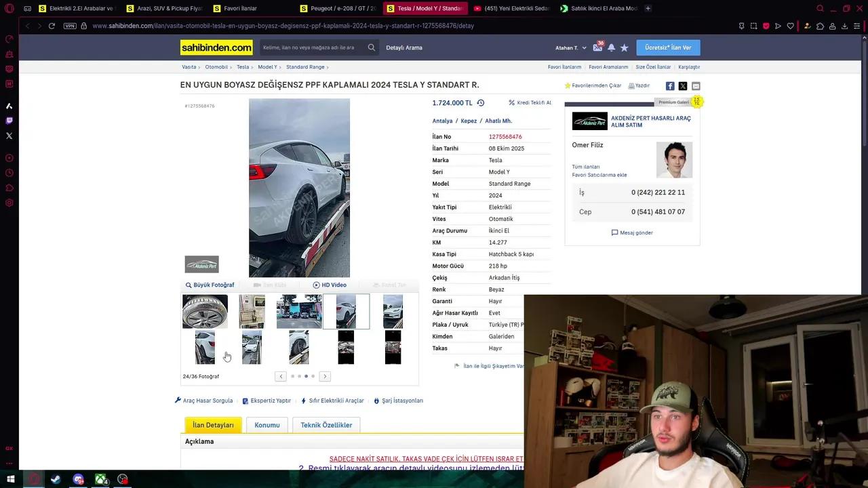Switch to the Yeni Elektrikli Sedan YouTube tab
868x488 pixels.
click(x=511, y=8)
